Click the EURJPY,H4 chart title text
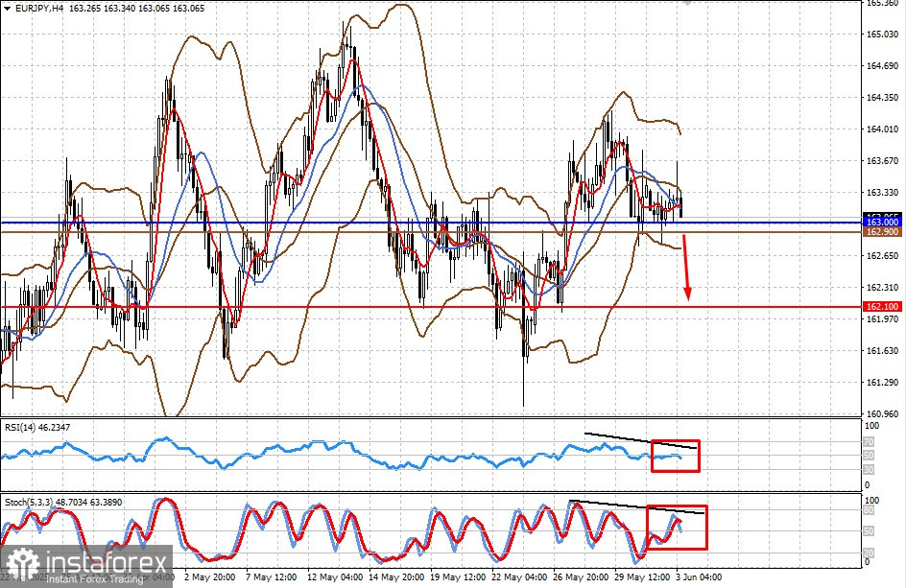This screenshot has height=588, width=906. click(x=38, y=9)
